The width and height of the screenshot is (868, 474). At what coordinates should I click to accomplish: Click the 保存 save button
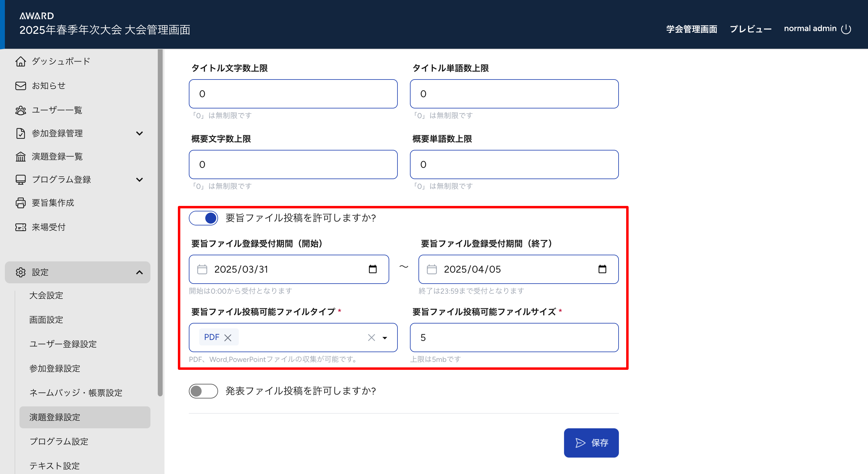click(591, 443)
